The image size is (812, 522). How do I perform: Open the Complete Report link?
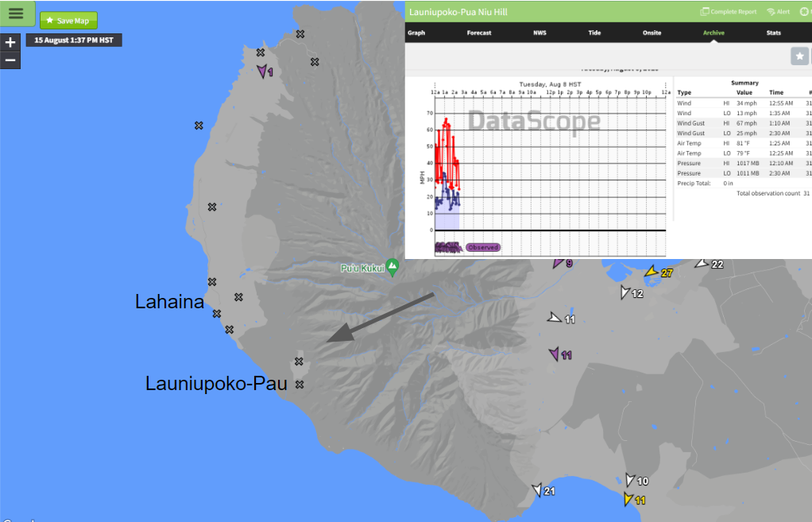[728, 12]
